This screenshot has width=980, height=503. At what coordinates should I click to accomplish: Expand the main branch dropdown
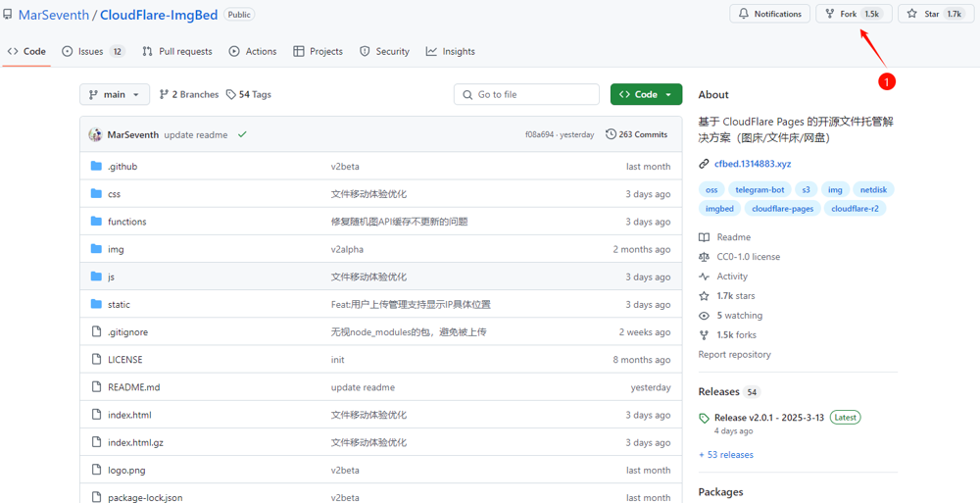tap(115, 94)
